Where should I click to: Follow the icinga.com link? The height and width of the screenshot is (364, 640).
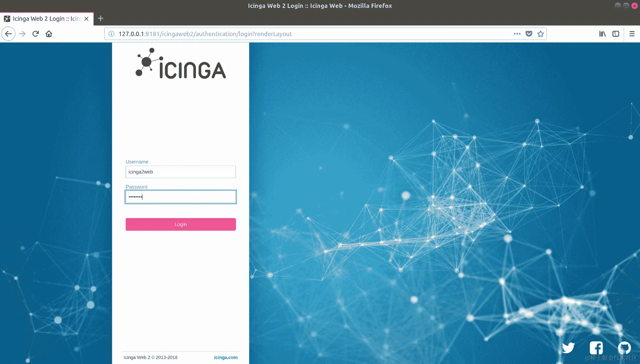point(226,357)
